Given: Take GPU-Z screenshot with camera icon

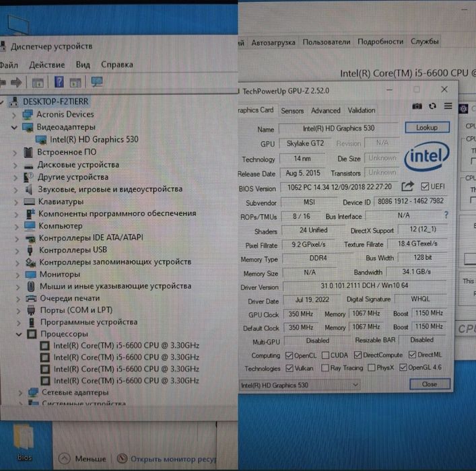Looking at the screenshot, I should pos(417,106).
